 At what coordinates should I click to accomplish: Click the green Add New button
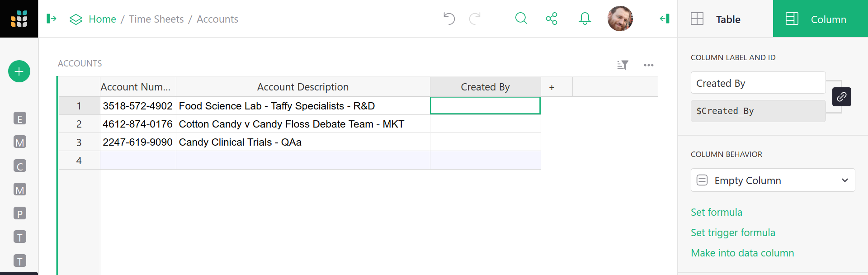click(x=19, y=71)
